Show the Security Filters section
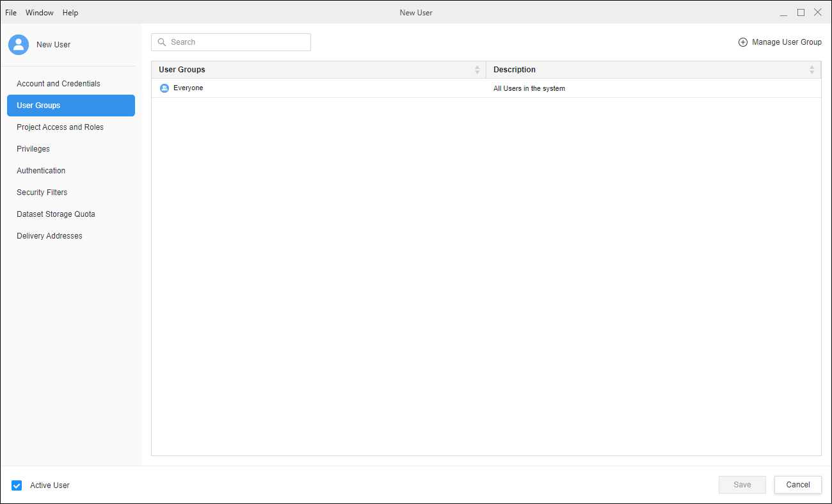Screen dimensions: 832x504 click(x=42, y=193)
